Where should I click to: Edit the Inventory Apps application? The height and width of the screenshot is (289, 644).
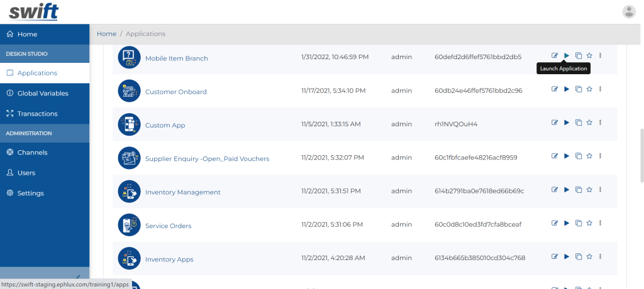pyautogui.click(x=555, y=256)
